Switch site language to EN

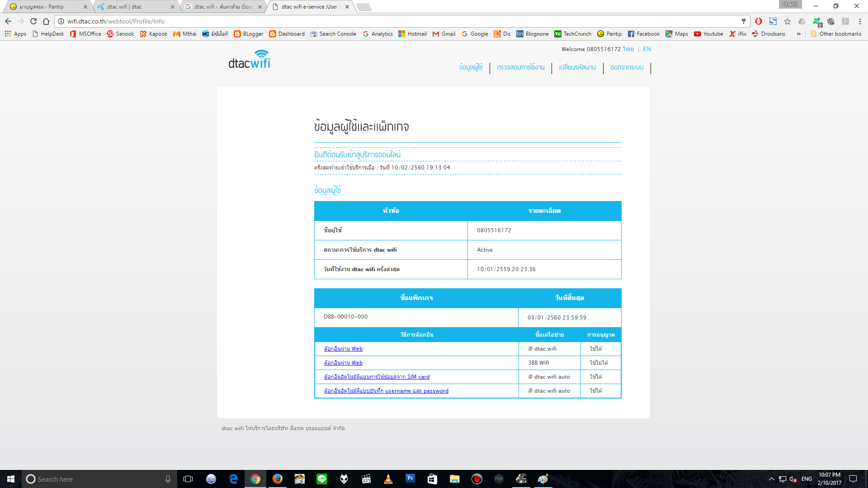[647, 49]
